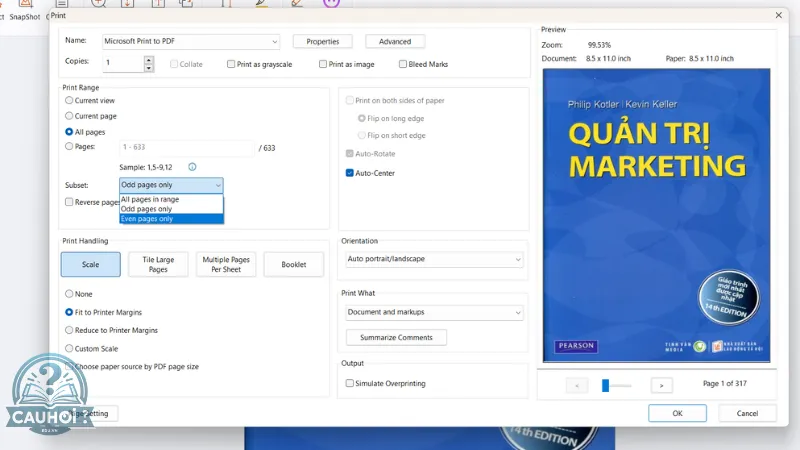Click the book cover preview thumbnail
Viewport: 800px width, 450px height.
657,215
